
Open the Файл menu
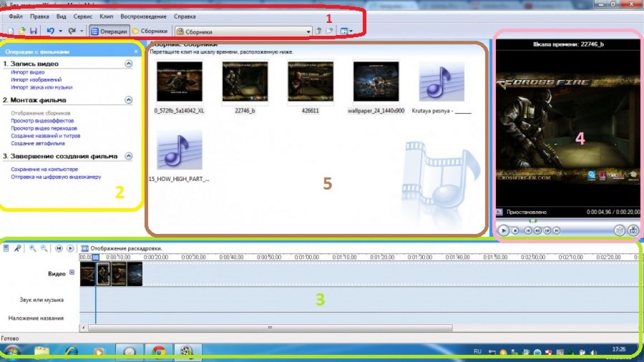[x=16, y=16]
